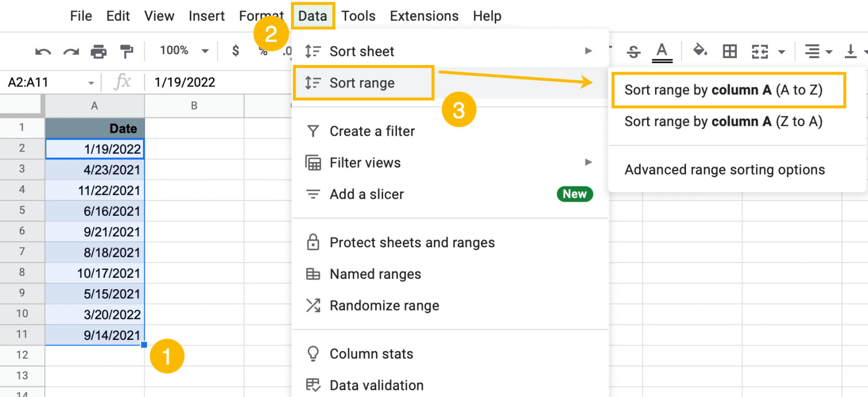The image size is (868, 397).
Task: Select the text color icon
Action: [x=662, y=50]
